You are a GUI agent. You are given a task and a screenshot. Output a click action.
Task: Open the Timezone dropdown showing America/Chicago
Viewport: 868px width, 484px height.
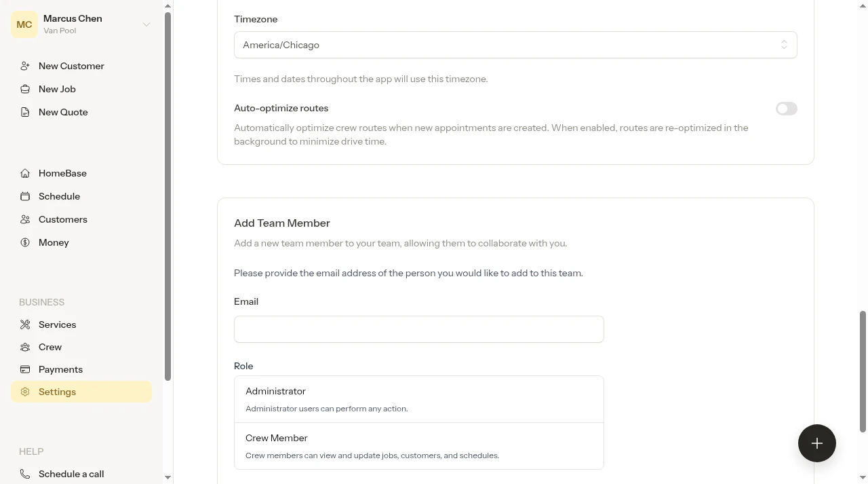515,45
